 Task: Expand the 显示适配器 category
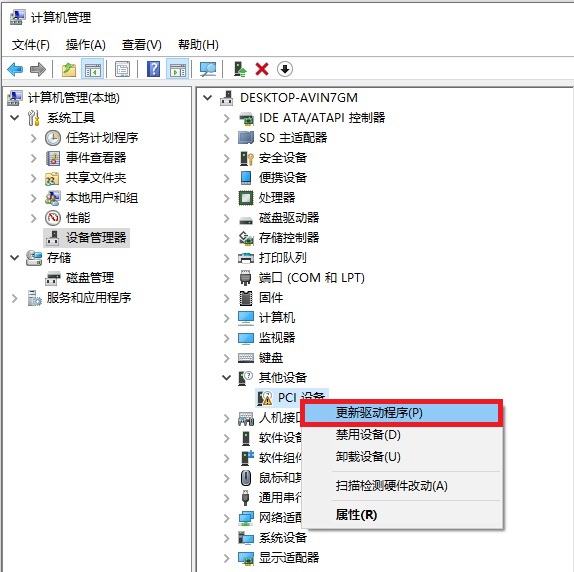click(x=227, y=558)
